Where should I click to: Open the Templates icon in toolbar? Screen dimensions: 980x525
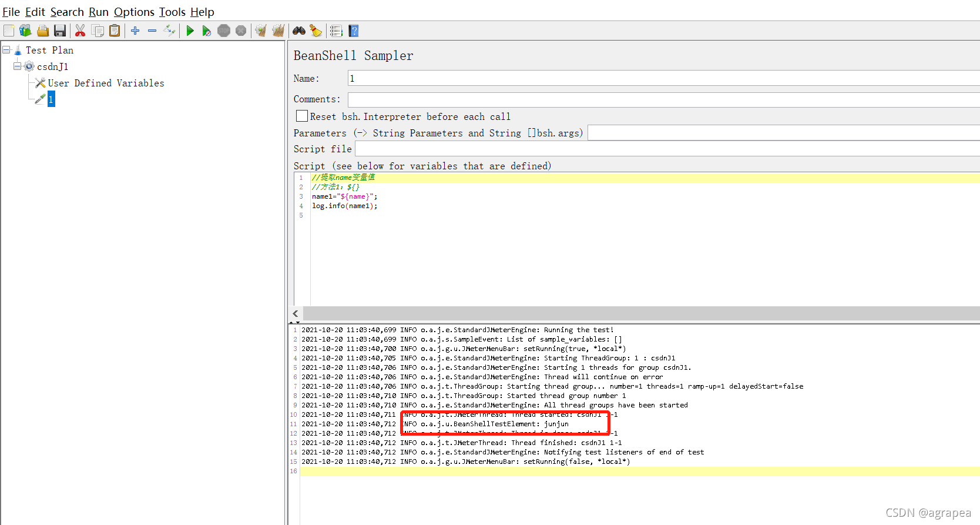pyautogui.click(x=25, y=31)
